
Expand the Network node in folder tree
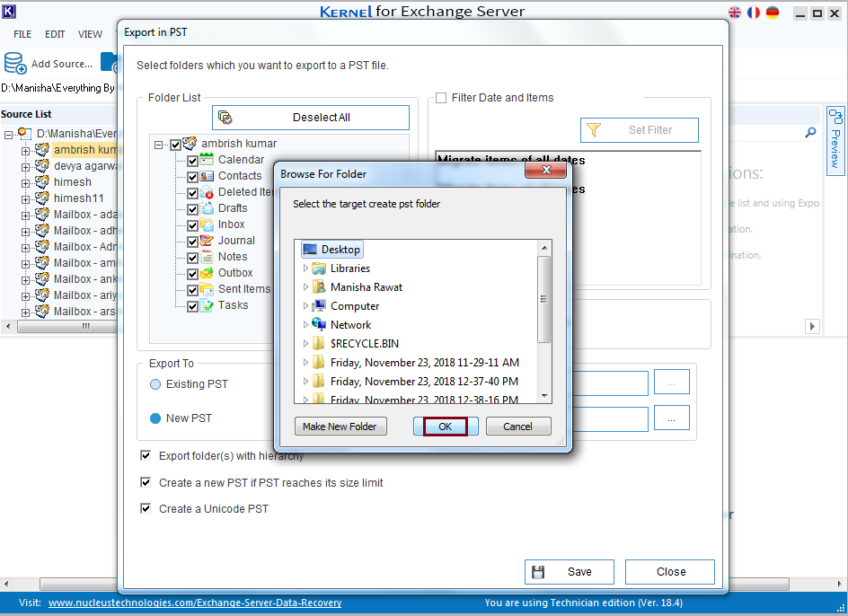pos(305,324)
